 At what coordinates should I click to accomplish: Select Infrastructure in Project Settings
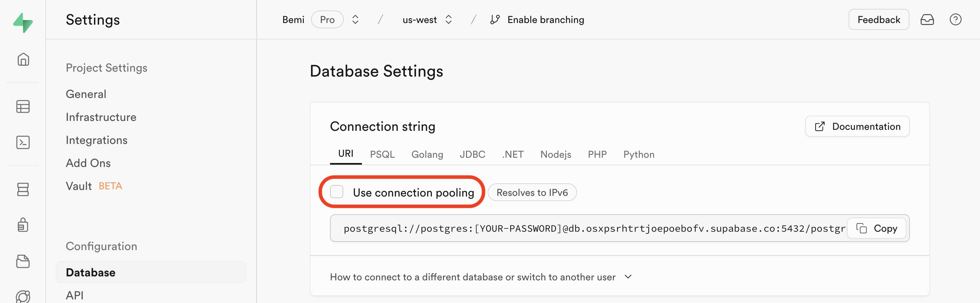101,117
